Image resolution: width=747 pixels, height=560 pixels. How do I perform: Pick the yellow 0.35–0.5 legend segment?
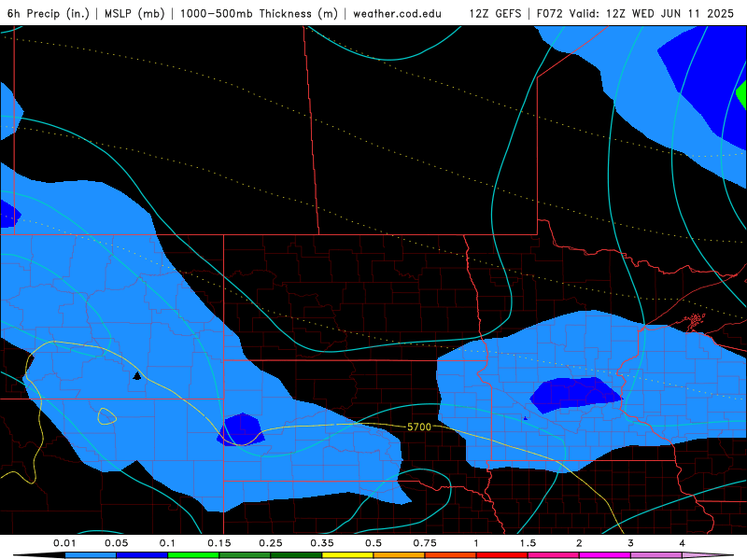pyautogui.click(x=347, y=555)
